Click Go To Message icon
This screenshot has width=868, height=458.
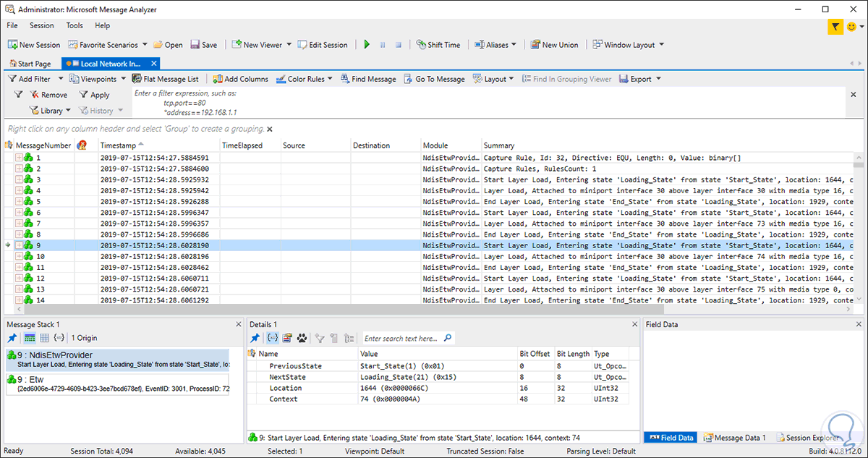408,79
